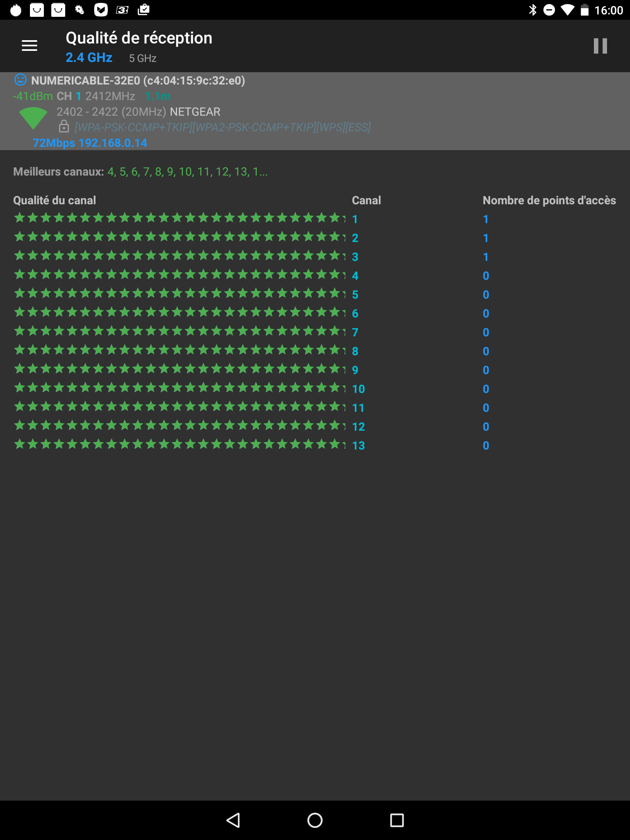
Task: Tap the Nombre de points d'accès header
Action: [549, 200]
